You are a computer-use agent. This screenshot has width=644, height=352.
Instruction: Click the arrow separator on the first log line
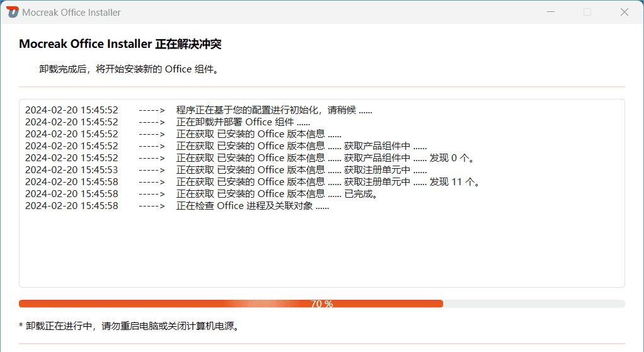[151, 110]
